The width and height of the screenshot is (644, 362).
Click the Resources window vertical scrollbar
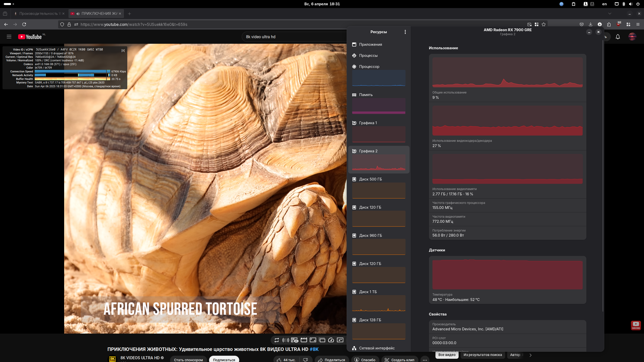coord(603,176)
